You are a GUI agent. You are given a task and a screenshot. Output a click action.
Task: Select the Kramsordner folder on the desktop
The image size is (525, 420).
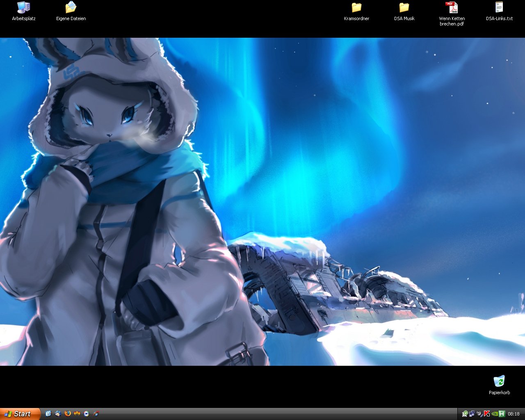pyautogui.click(x=356, y=11)
